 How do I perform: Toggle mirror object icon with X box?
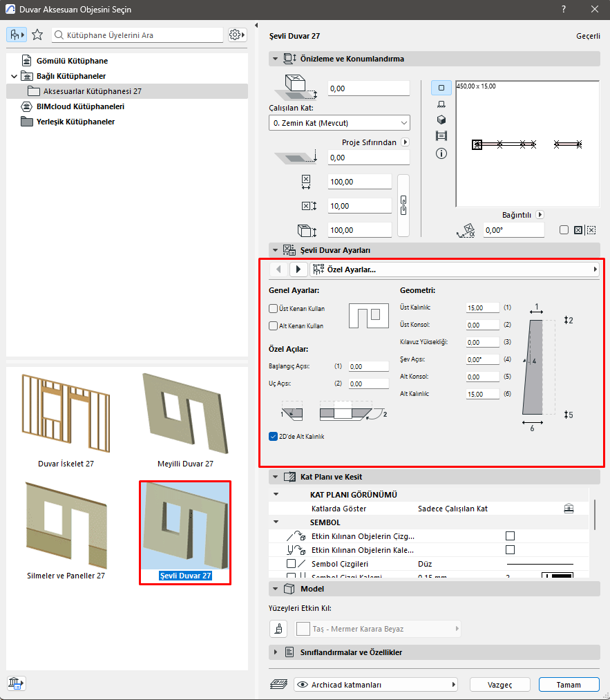(x=578, y=230)
